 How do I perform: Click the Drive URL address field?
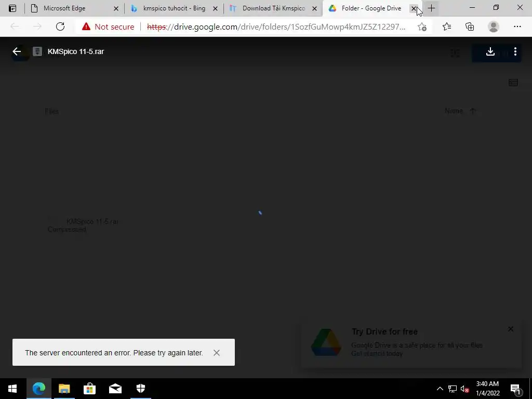276,26
